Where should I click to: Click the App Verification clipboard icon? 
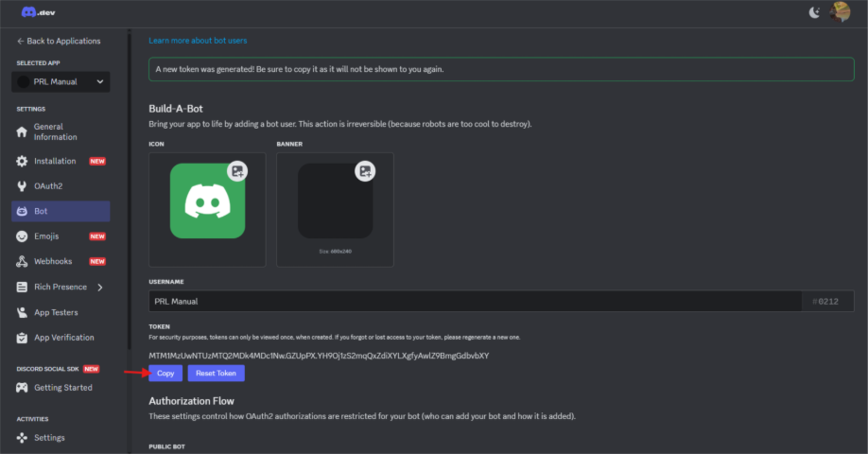tap(22, 338)
